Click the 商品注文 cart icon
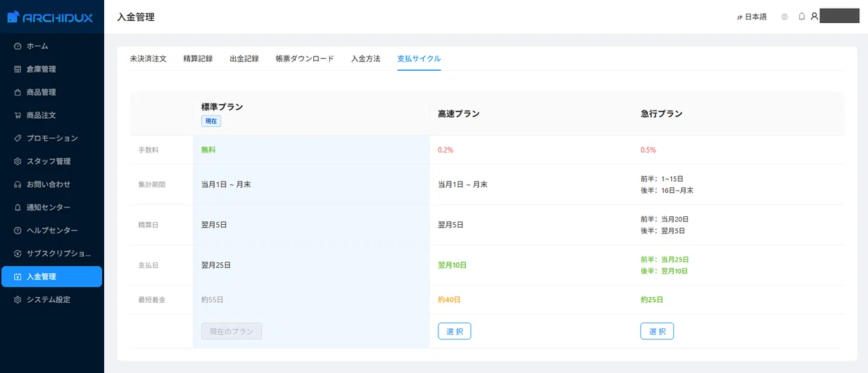Screen dimensions: 868x373 pyautogui.click(x=17, y=115)
